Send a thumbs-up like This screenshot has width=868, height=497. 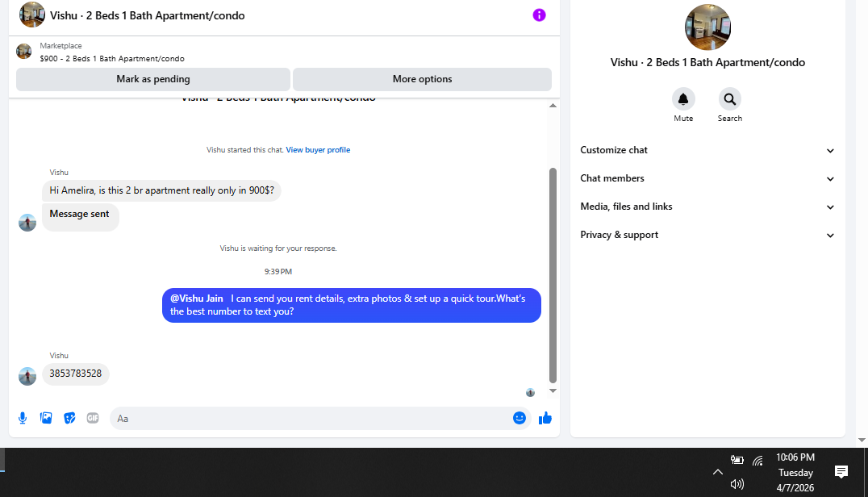[x=545, y=418]
